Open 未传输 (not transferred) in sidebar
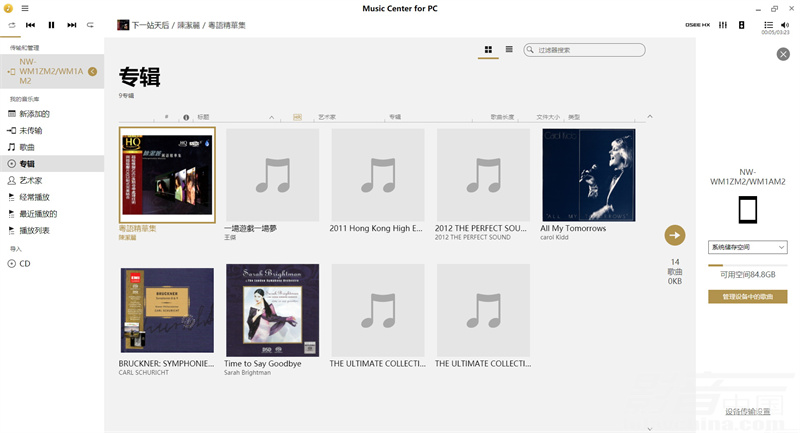Screen dimensions: 800x433 (31, 131)
